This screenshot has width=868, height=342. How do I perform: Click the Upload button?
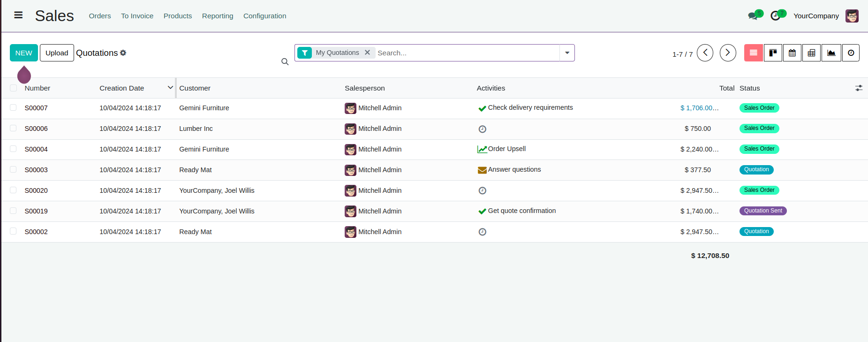(57, 53)
